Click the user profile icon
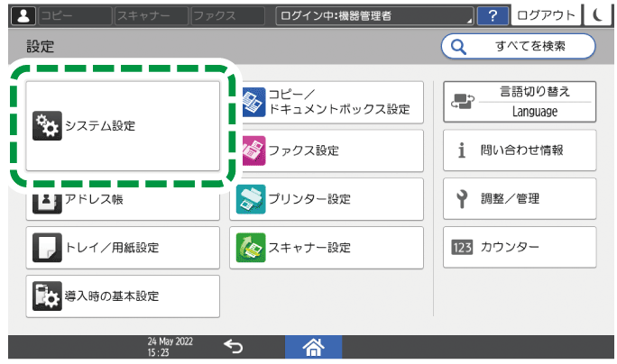617x364 pixels. 23,15
